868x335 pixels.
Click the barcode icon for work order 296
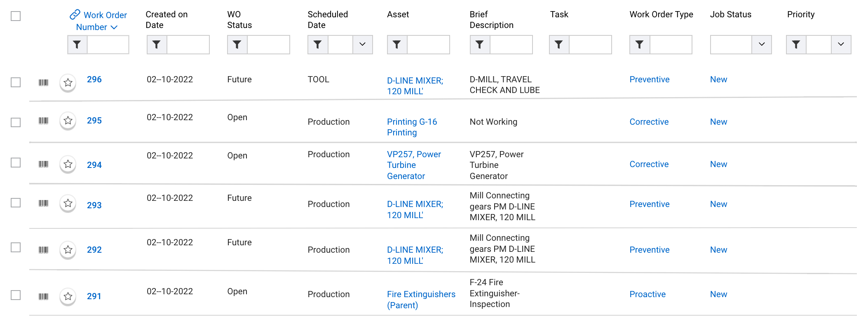pos(43,82)
